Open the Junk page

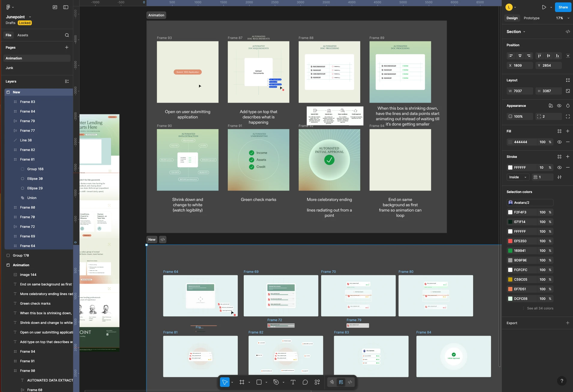(37, 68)
